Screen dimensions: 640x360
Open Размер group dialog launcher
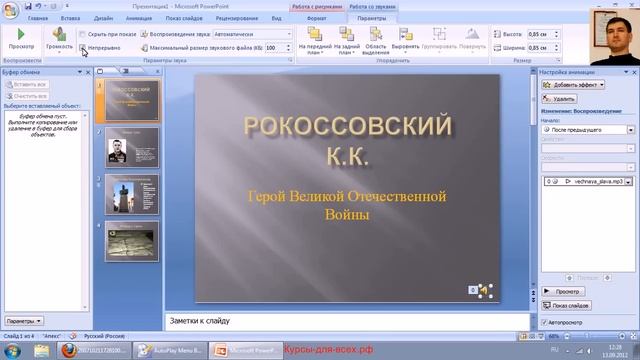point(558,60)
